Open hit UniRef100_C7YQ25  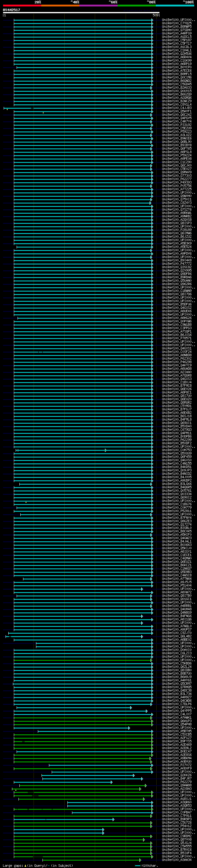tap(177, 23)
